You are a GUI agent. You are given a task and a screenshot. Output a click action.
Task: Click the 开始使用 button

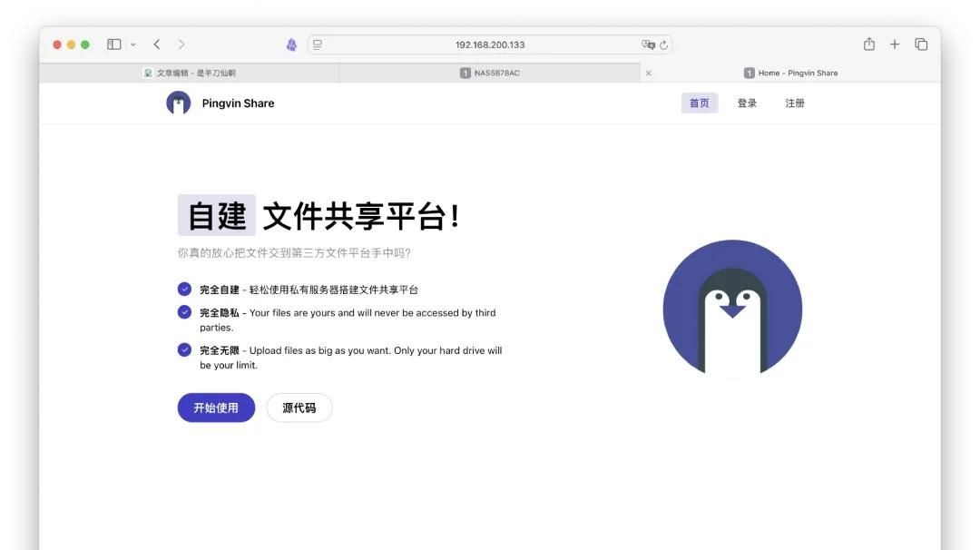click(216, 408)
